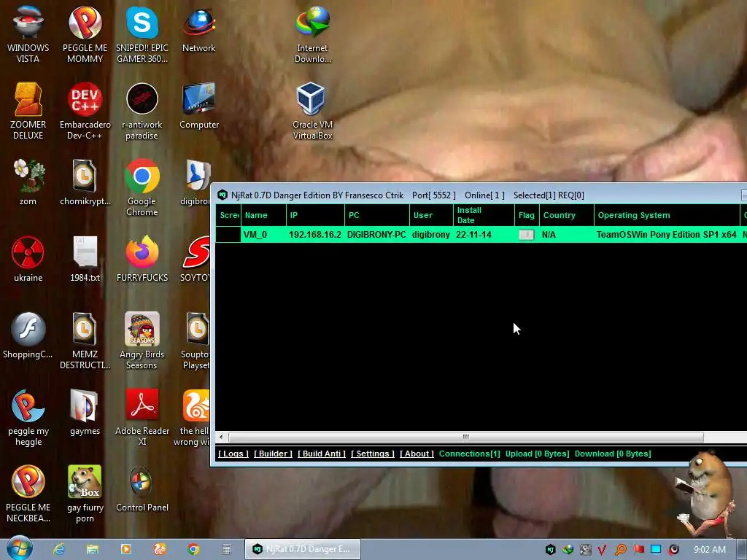Open the NjRat Logs tab
The height and width of the screenshot is (560, 747).
[x=233, y=454]
